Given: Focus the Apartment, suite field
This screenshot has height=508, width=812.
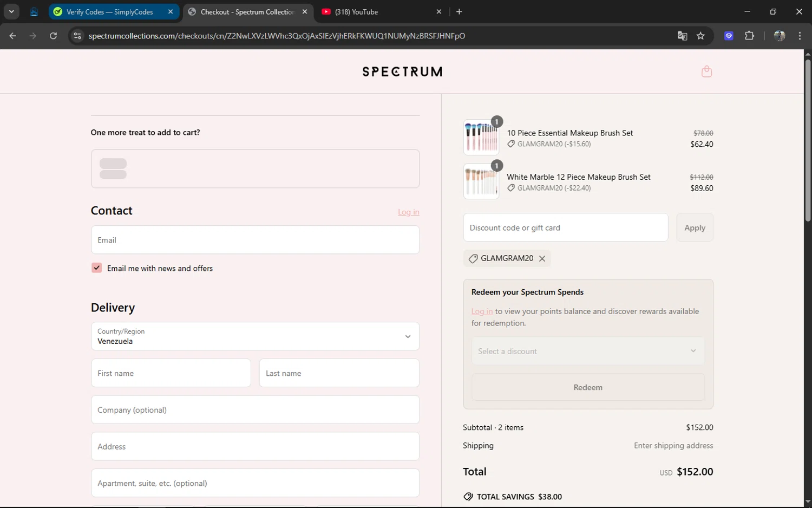Looking at the screenshot, I should click(255, 483).
